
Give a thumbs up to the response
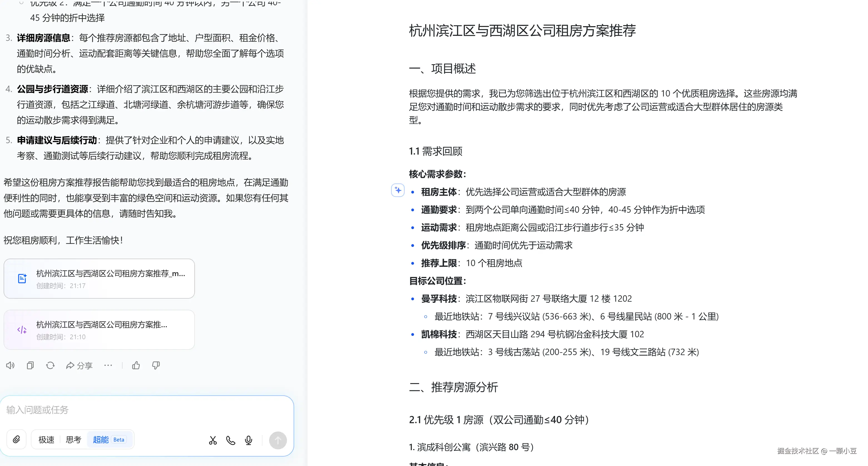click(136, 365)
